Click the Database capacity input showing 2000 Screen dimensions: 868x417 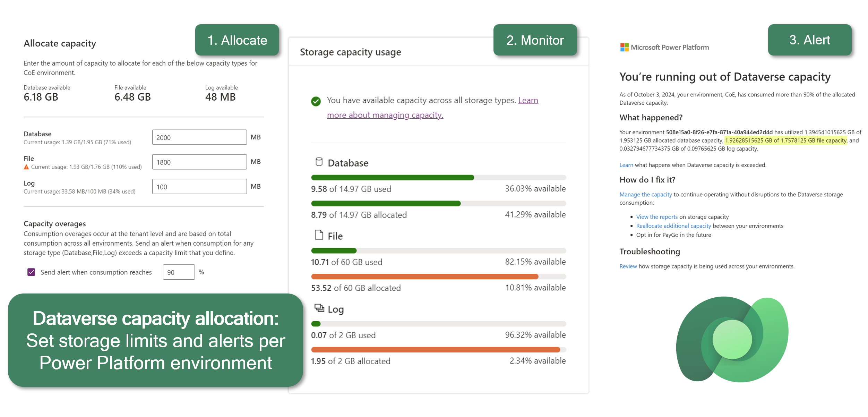199,137
